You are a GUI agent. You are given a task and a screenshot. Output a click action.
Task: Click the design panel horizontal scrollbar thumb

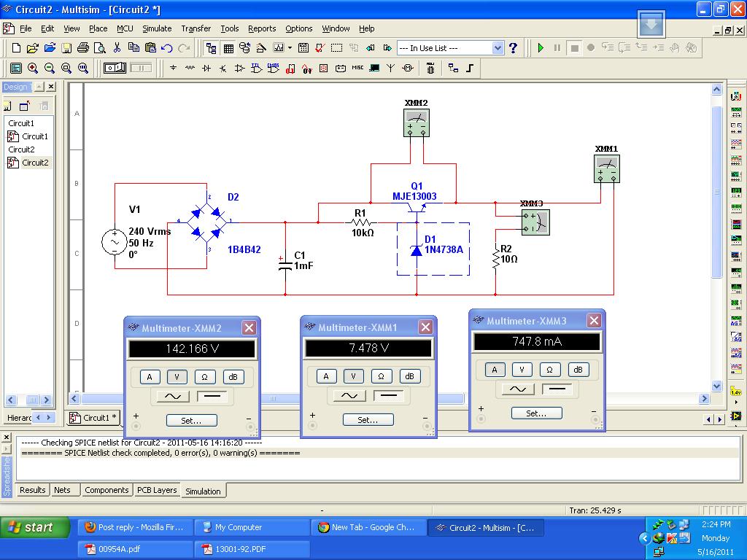tap(32, 400)
